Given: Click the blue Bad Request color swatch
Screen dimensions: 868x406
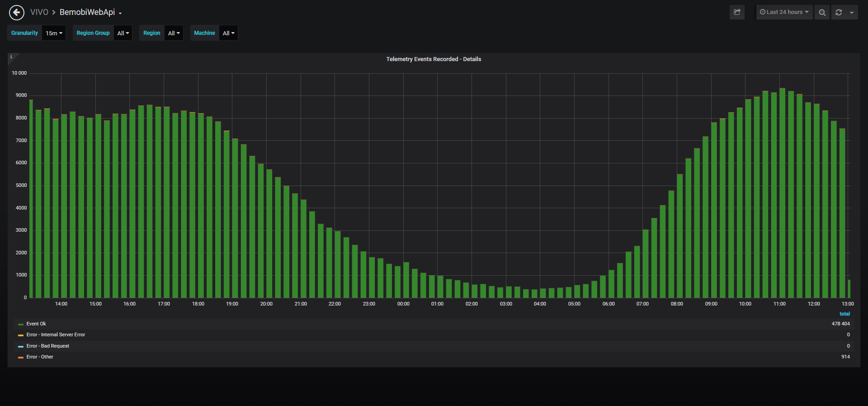Looking at the screenshot, I should pos(21,346).
